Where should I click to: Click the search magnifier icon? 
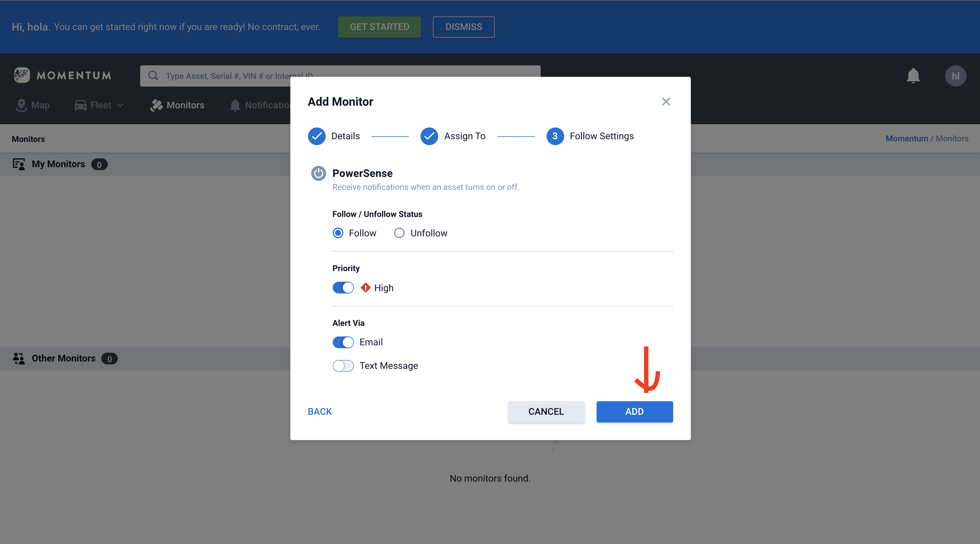click(x=153, y=76)
